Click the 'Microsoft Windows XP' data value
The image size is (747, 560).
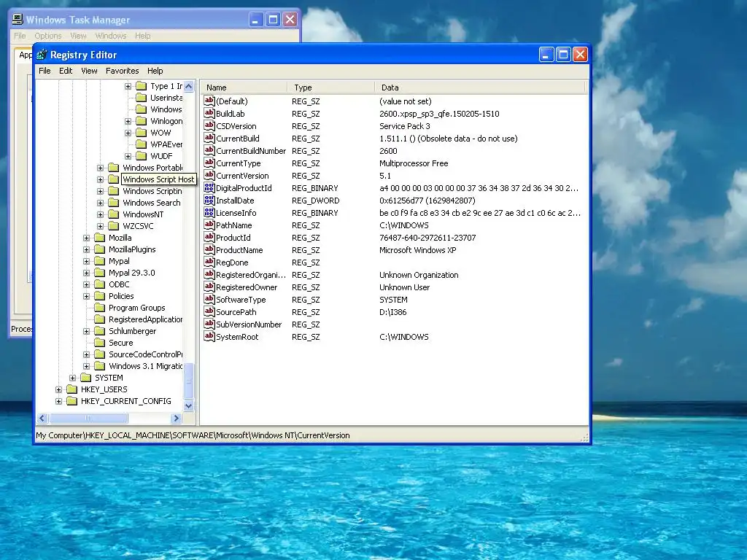[x=418, y=250]
